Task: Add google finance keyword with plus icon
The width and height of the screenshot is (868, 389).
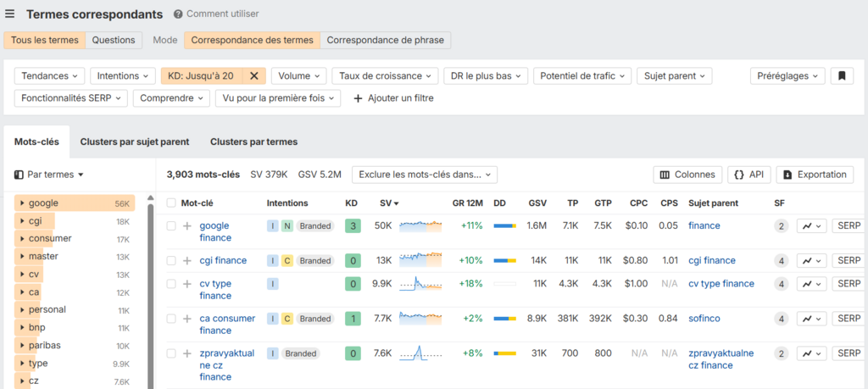Action: pos(187,225)
